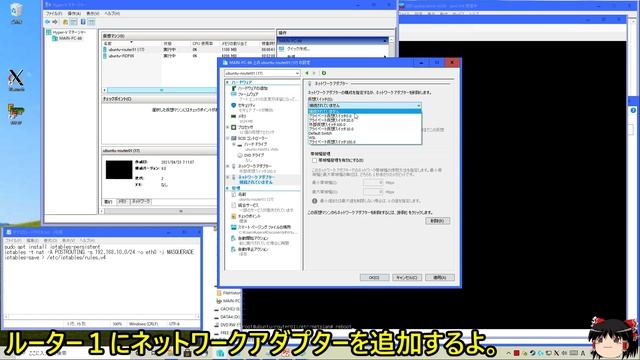
Task: Select DVD ドライブ under SCSI controller
Action: click(254, 155)
